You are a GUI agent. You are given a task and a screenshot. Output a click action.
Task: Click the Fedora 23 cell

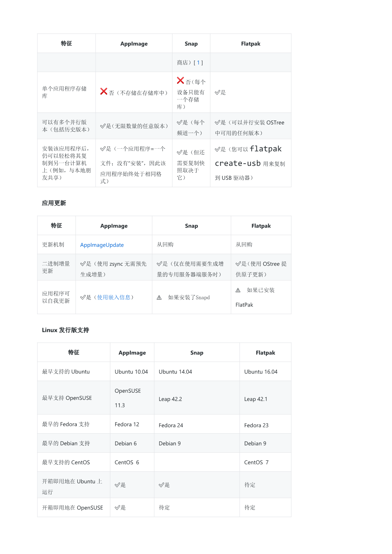click(256, 425)
